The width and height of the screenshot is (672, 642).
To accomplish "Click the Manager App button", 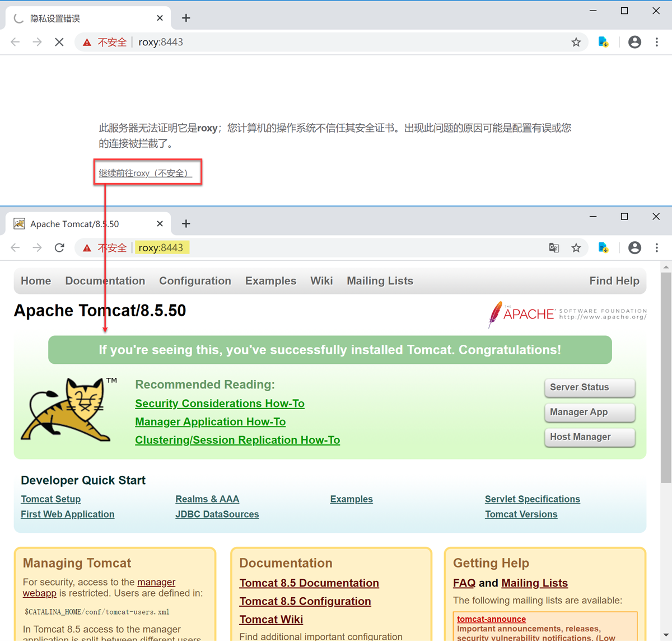I will click(x=590, y=412).
